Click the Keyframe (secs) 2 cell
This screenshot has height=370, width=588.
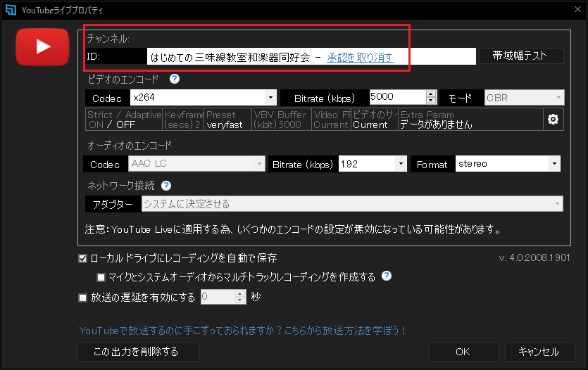click(x=183, y=120)
